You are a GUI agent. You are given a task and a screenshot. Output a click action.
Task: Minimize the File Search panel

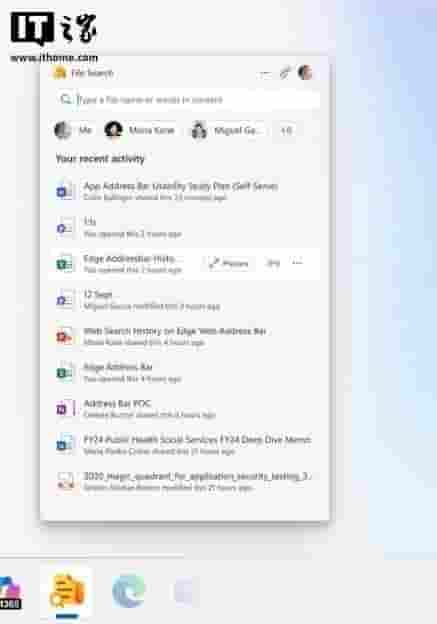tap(265, 73)
